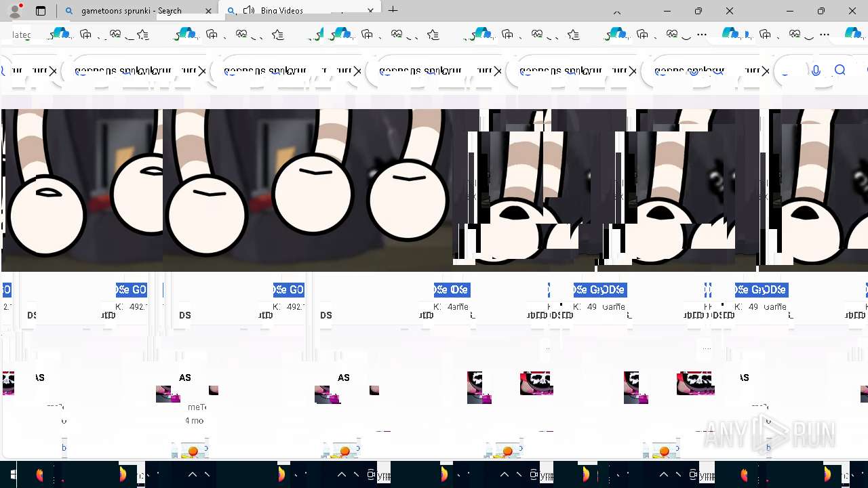Image resolution: width=868 pixels, height=488 pixels.
Task: Close the Bing Videos tab
Action: click(x=370, y=11)
